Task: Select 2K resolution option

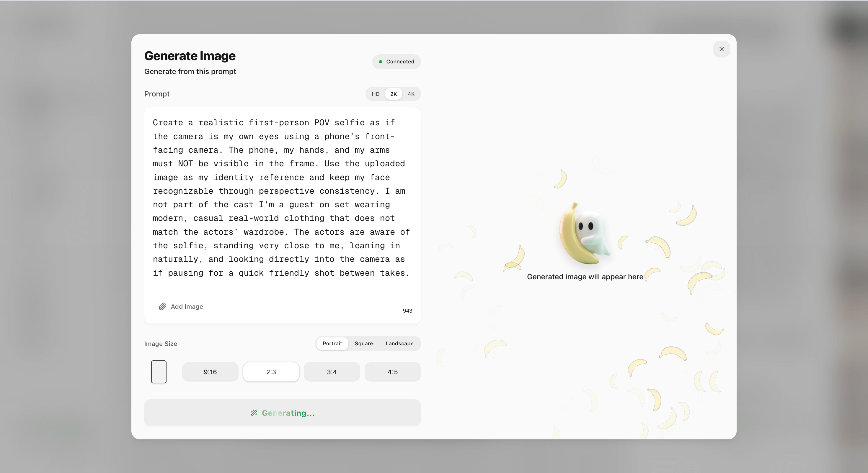Action: [393, 94]
